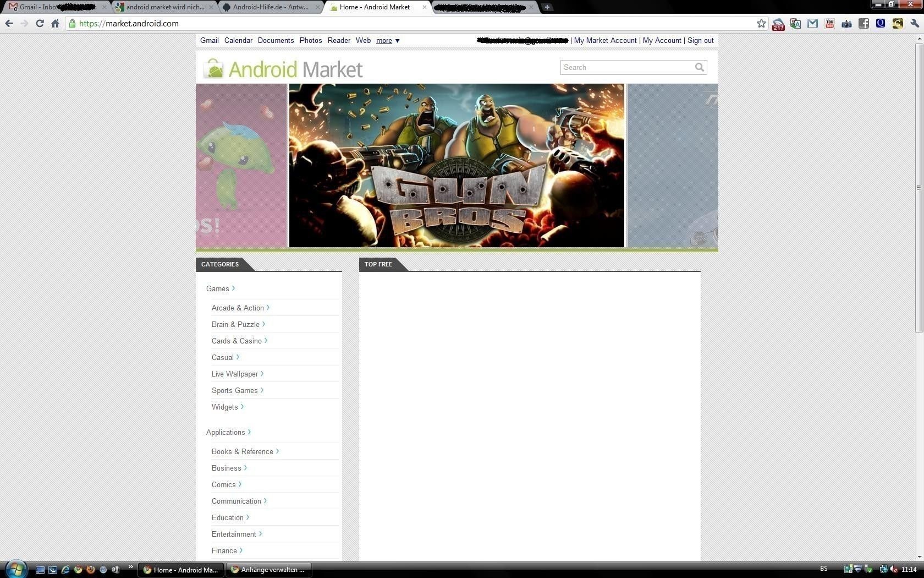Image resolution: width=924 pixels, height=578 pixels.
Task: Launch Internet Explorer from the quick launch
Action: tap(65, 570)
